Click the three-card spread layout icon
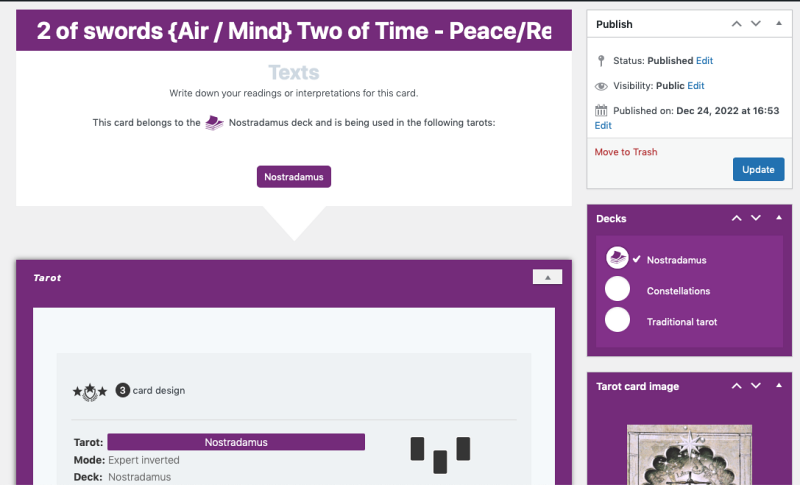Viewport: 800px width, 485px height. coord(440,455)
